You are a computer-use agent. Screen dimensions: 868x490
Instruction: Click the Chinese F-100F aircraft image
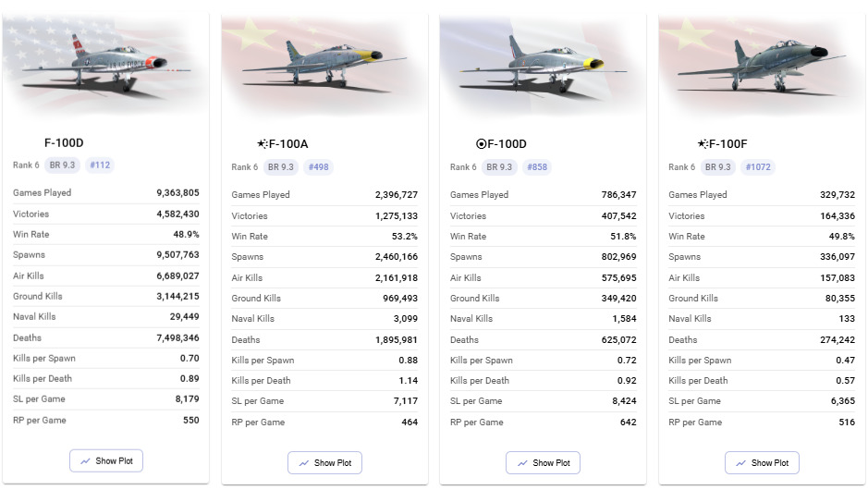tap(761, 65)
